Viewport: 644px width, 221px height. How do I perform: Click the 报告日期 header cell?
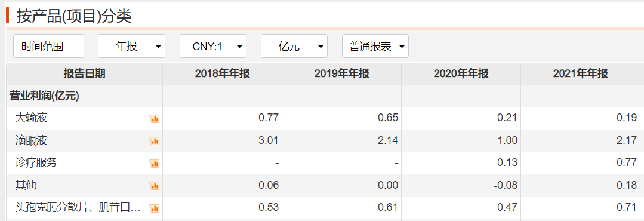pos(84,74)
